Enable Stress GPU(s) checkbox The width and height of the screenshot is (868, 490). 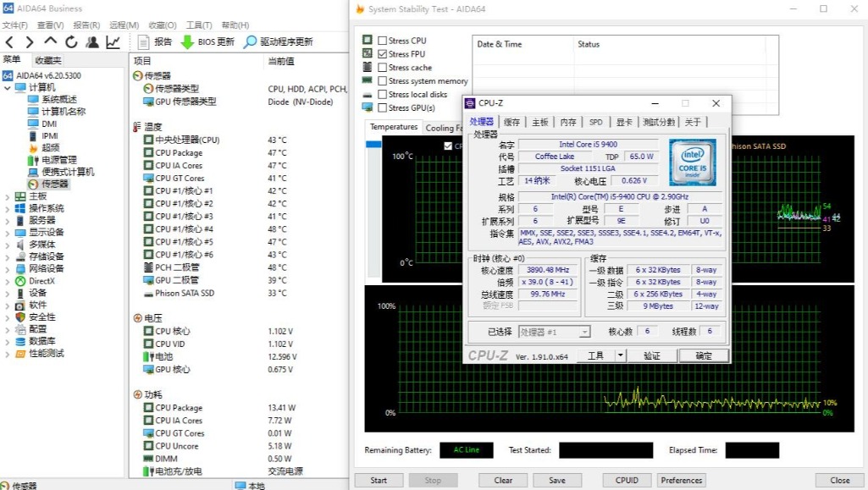point(382,107)
